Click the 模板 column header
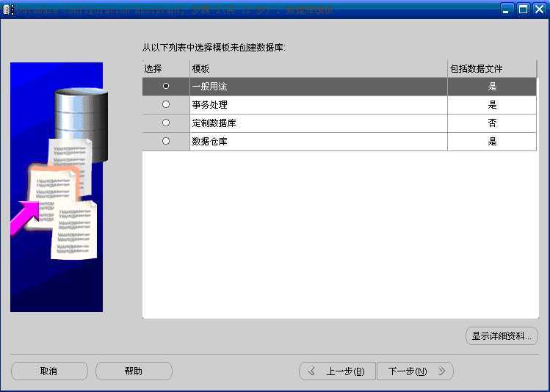The height and width of the screenshot is (392, 550). click(319, 69)
